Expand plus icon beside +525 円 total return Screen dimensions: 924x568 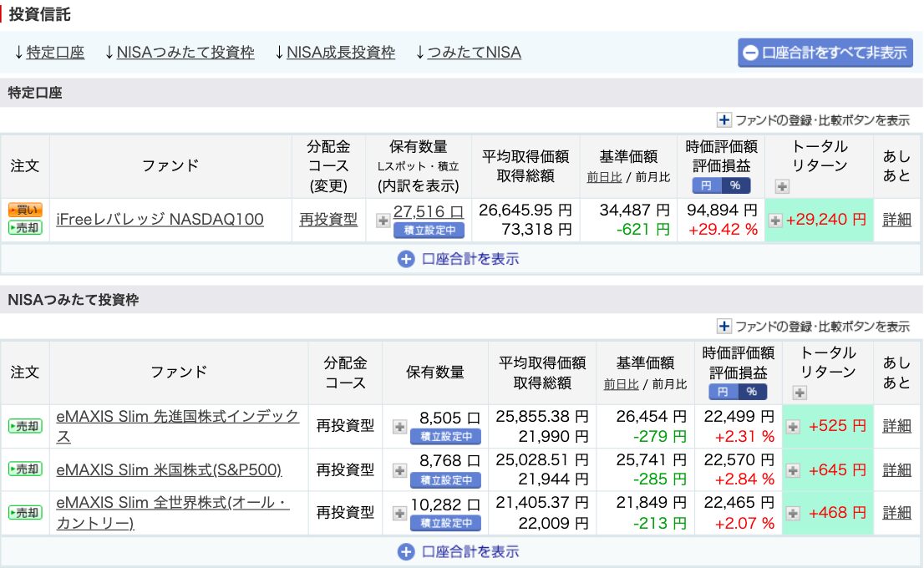point(793,427)
